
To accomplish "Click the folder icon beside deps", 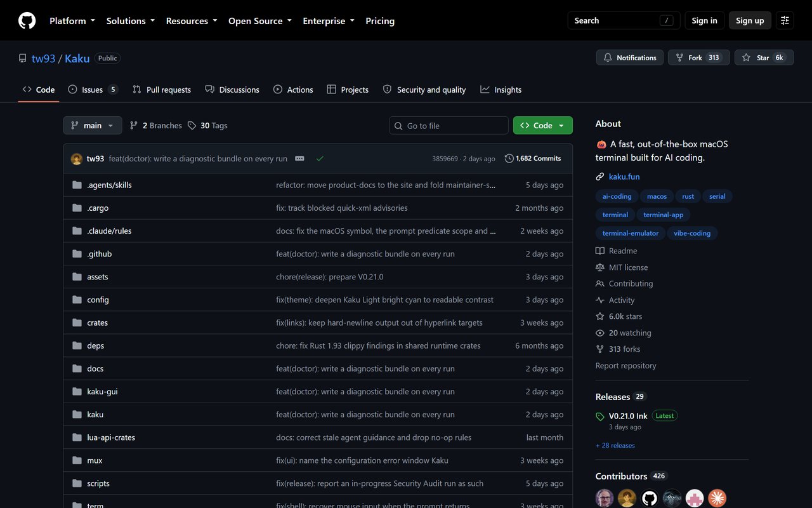I will click(x=77, y=345).
